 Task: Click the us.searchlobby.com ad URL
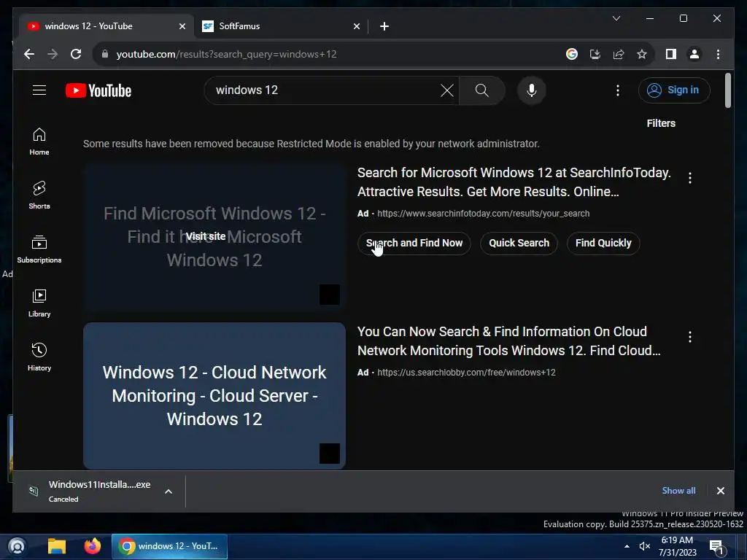pyautogui.click(x=466, y=373)
